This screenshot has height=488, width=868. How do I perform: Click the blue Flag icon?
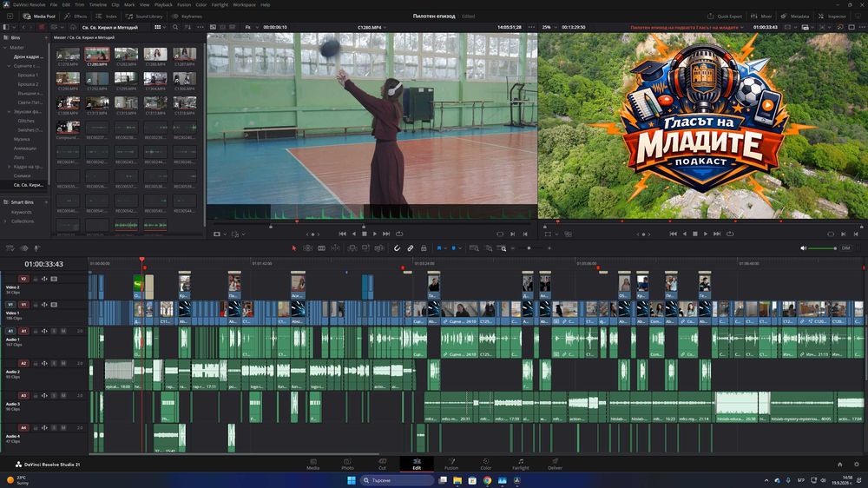439,248
